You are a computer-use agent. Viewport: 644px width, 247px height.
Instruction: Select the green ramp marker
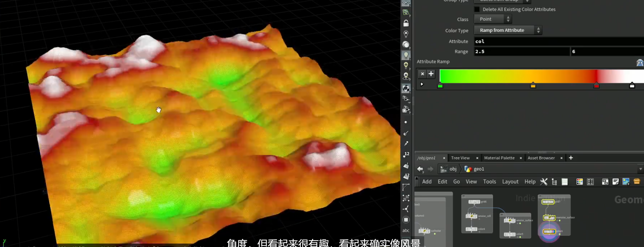(x=440, y=86)
